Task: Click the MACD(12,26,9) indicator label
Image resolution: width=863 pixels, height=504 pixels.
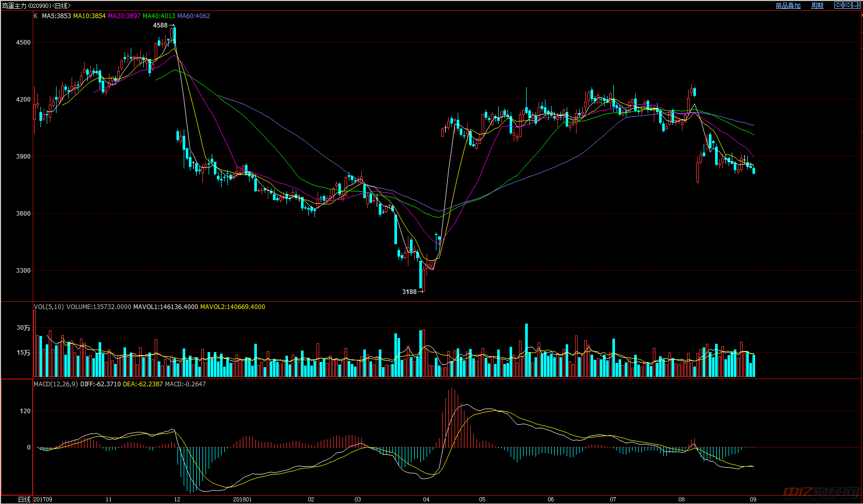Action: pyautogui.click(x=56, y=384)
